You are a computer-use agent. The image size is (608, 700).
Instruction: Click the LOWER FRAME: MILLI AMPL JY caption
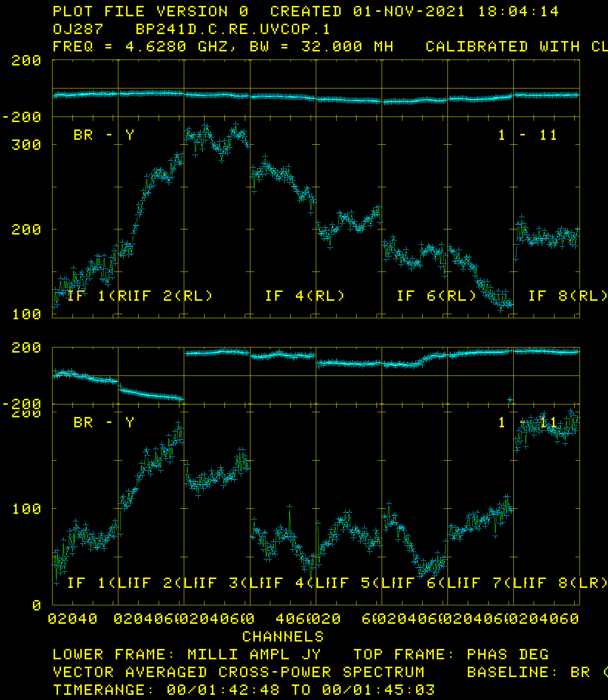click(187, 654)
